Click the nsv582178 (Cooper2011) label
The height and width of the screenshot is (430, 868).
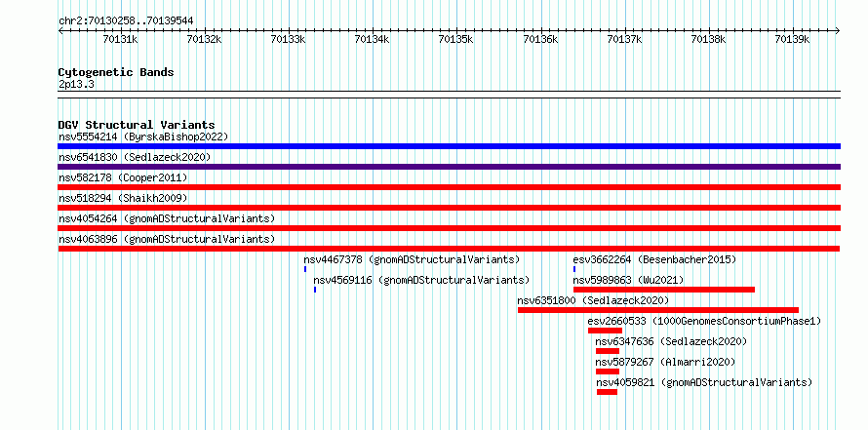click(123, 177)
